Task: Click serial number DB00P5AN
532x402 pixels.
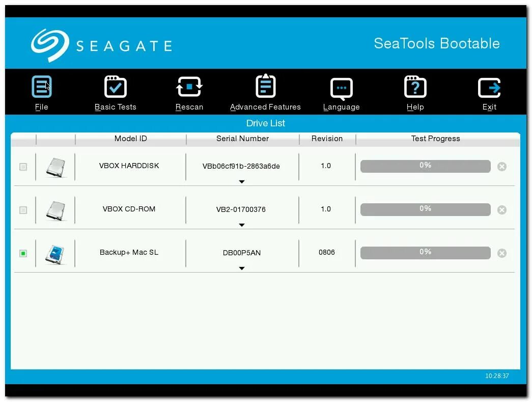Action: coord(242,253)
